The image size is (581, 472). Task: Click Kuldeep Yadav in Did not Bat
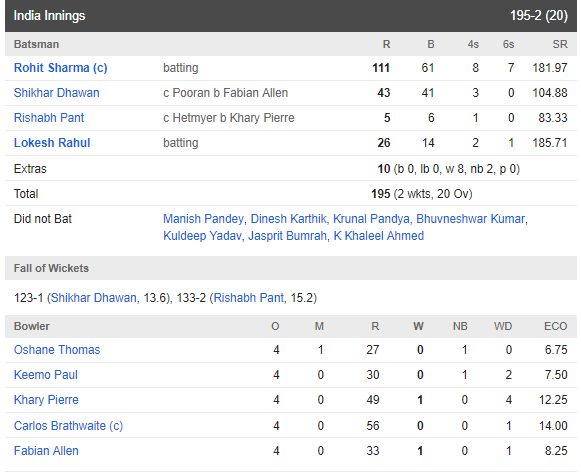pyautogui.click(x=202, y=236)
